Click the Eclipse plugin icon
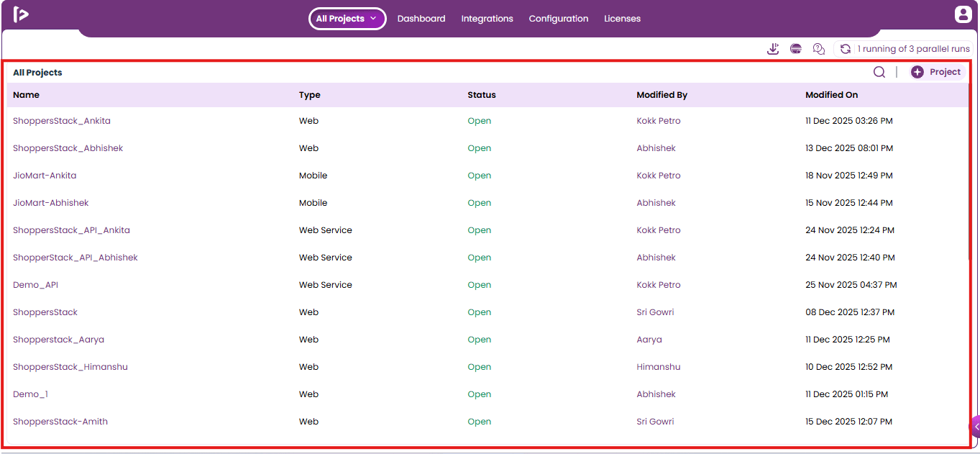Viewport: 980px width, 454px height. [x=796, y=49]
